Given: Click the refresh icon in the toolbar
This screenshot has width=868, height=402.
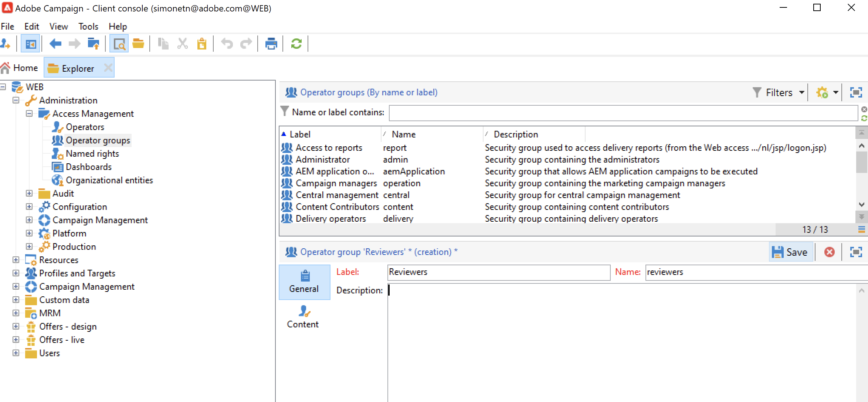Looking at the screenshot, I should tap(296, 44).
